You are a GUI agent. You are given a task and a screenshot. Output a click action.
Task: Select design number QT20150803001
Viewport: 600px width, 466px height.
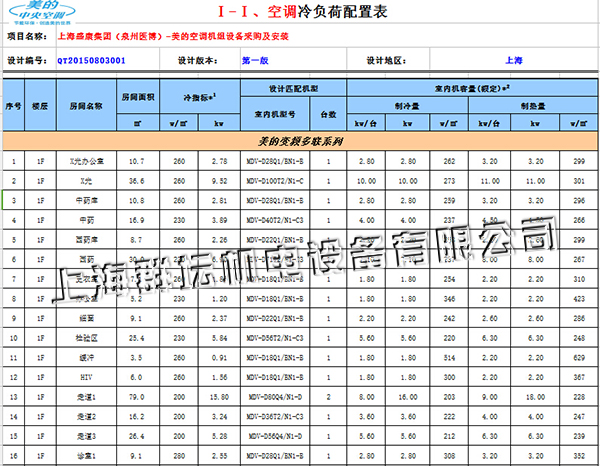pos(91,60)
